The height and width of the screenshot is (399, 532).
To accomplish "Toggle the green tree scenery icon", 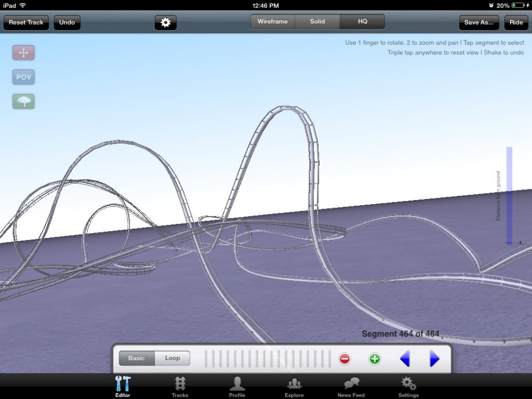I will pos(23,101).
